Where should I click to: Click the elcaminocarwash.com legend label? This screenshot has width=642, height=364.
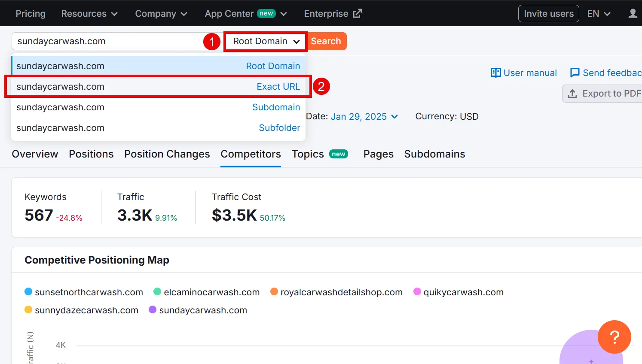(212, 292)
